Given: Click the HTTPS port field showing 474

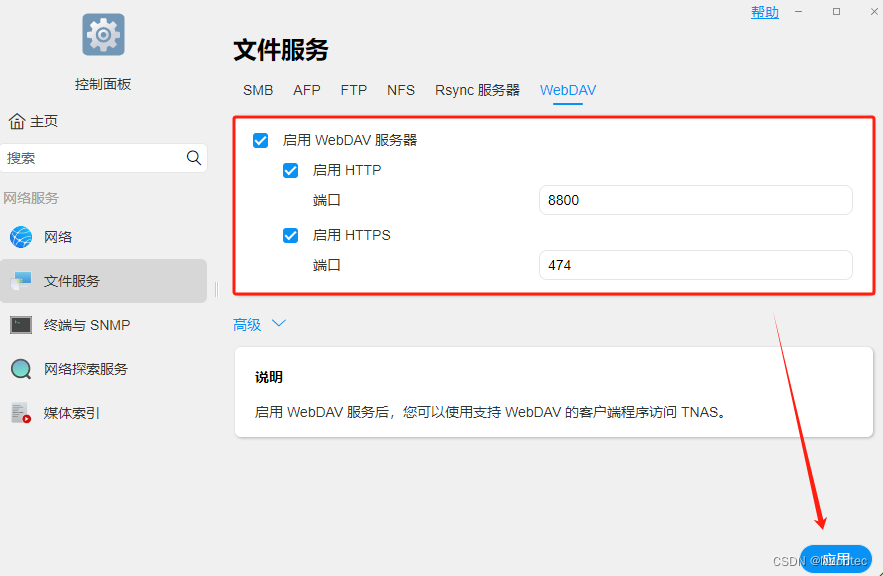Looking at the screenshot, I should point(695,265).
